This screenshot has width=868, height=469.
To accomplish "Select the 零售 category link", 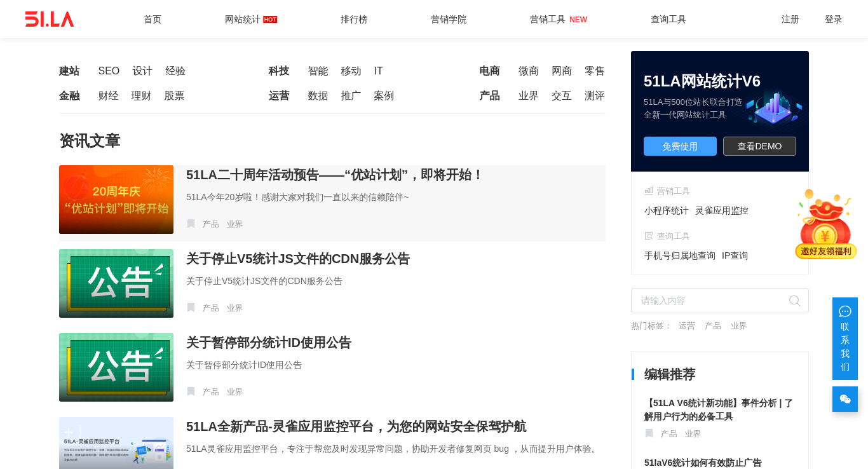I will (595, 71).
